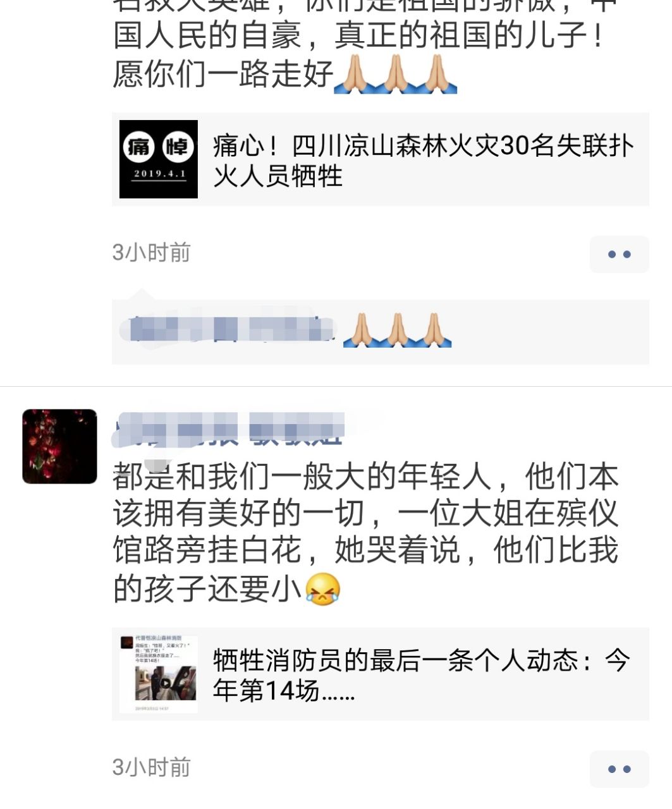The image size is (672, 809).
Task: Tap play icon inside the firefighter thumbnail
Action: pos(165,683)
